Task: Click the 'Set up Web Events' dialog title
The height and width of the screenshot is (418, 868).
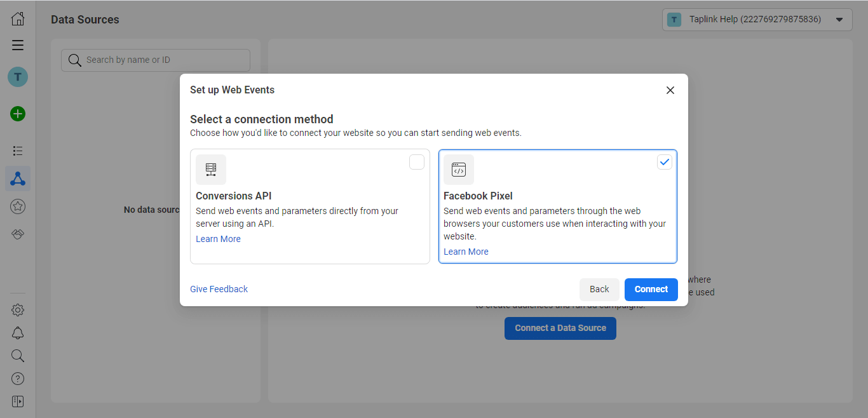Action: 233,90
